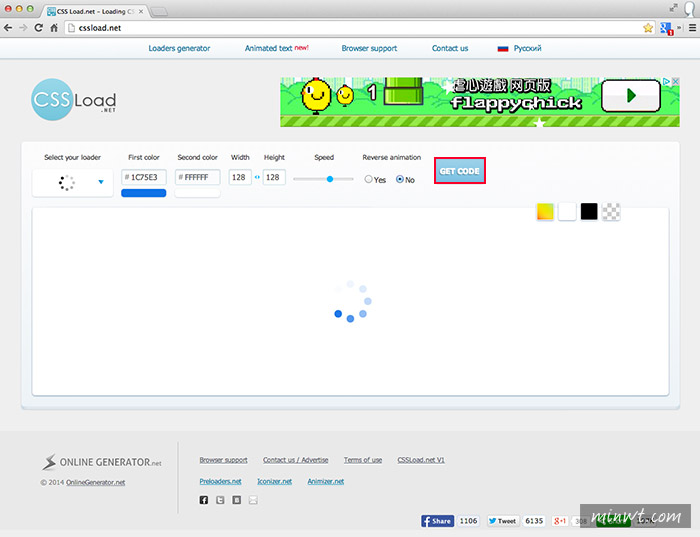The width and height of the screenshot is (700, 537).
Task: Click the Speed slider handle
Action: coord(330,178)
